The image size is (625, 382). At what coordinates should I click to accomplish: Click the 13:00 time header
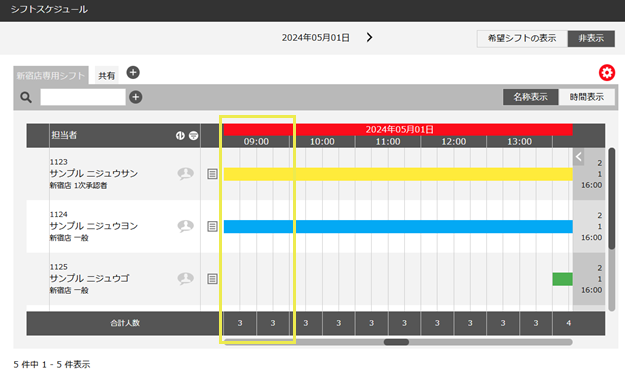519,142
